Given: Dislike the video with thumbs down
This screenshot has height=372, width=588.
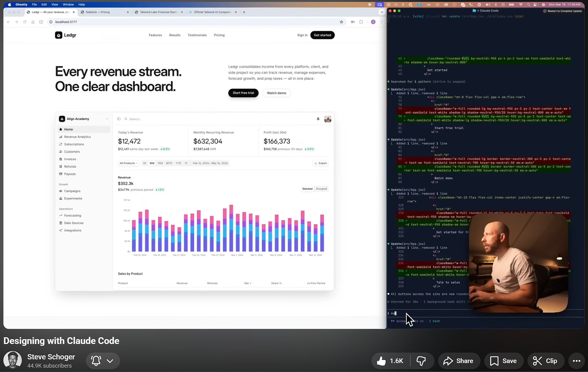Looking at the screenshot, I should pyautogui.click(x=421, y=361).
